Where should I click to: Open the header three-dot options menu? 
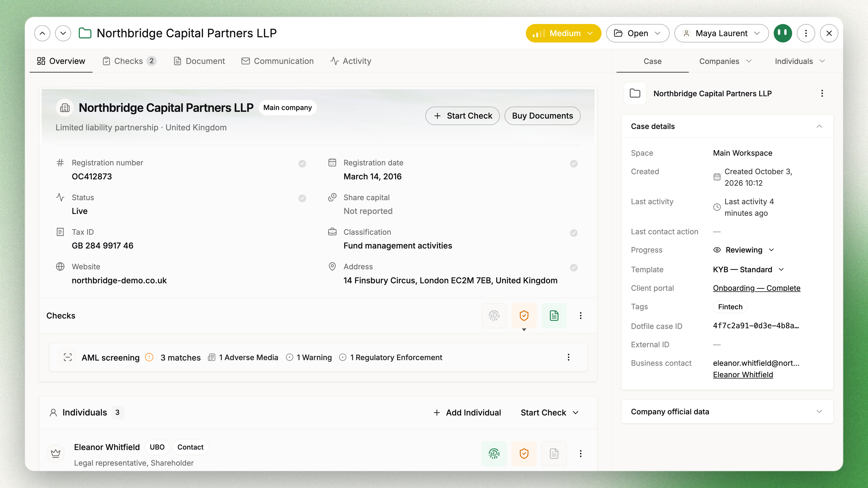point(806,33)
